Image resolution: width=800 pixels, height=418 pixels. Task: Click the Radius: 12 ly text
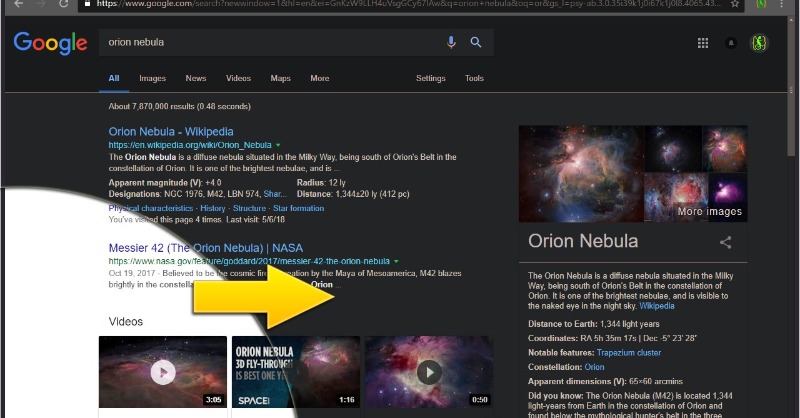point(321,183)
